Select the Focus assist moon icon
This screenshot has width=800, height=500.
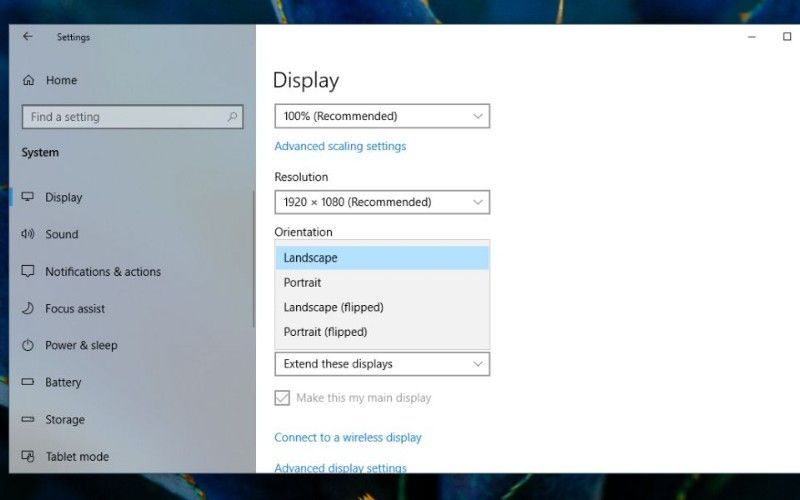coord(27,309)
